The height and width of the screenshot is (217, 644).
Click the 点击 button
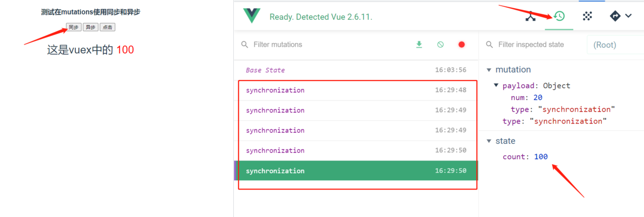click(x=108, y=28)
